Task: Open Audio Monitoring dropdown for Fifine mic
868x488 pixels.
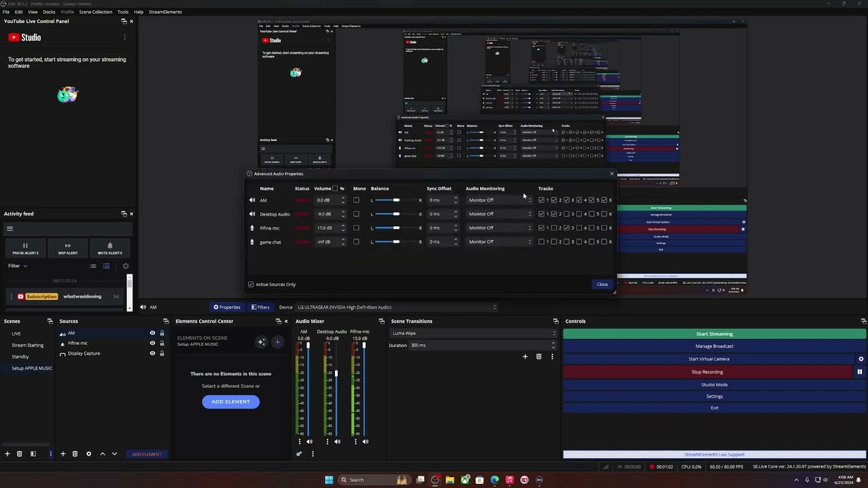Action: pos(500,228)
